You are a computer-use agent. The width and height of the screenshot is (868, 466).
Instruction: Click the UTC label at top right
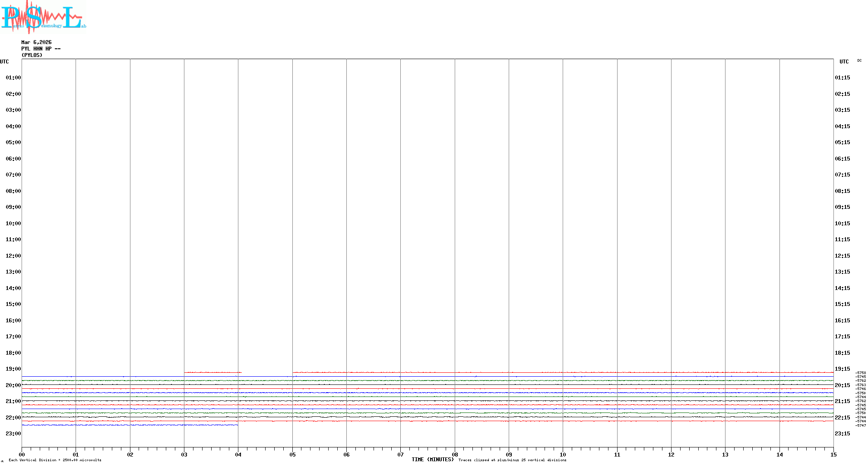844,62
